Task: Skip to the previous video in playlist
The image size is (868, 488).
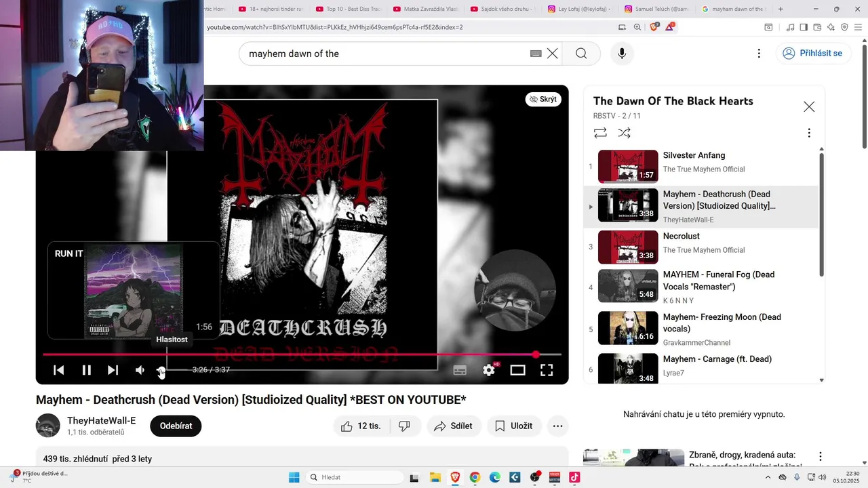Action: 59,370
